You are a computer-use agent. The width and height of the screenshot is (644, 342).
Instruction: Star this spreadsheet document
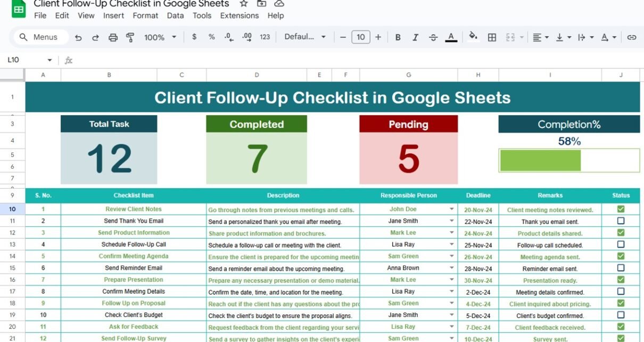click(244, 4)
